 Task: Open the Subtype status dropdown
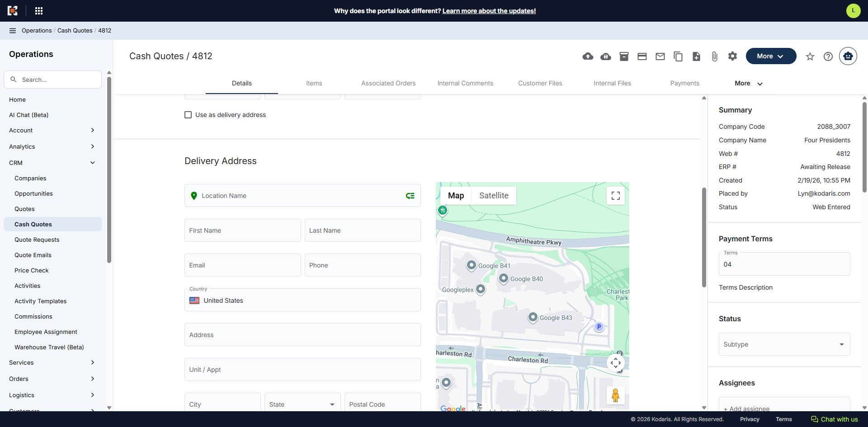[784, 344]
